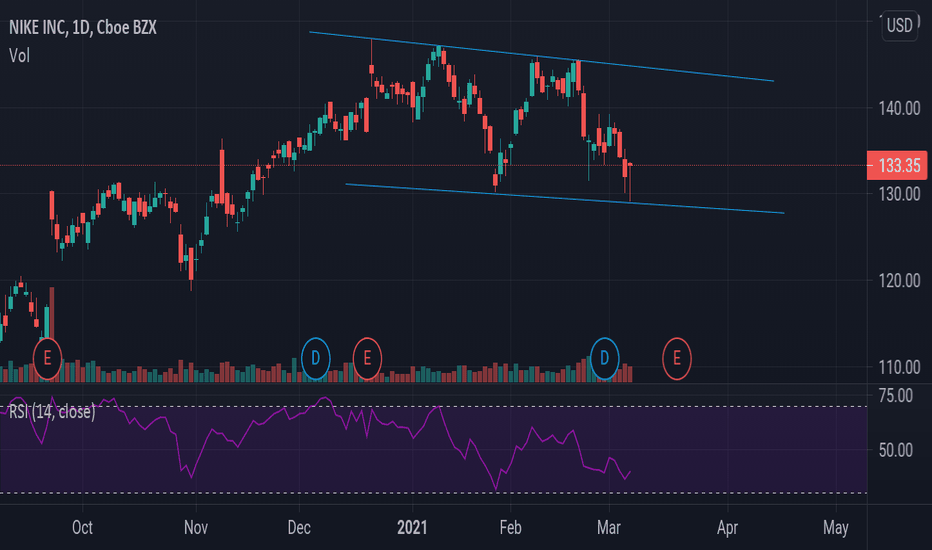Select the lower blue channel trend line
This screenshot has height=550, width=932.
[x=565, y=199]
